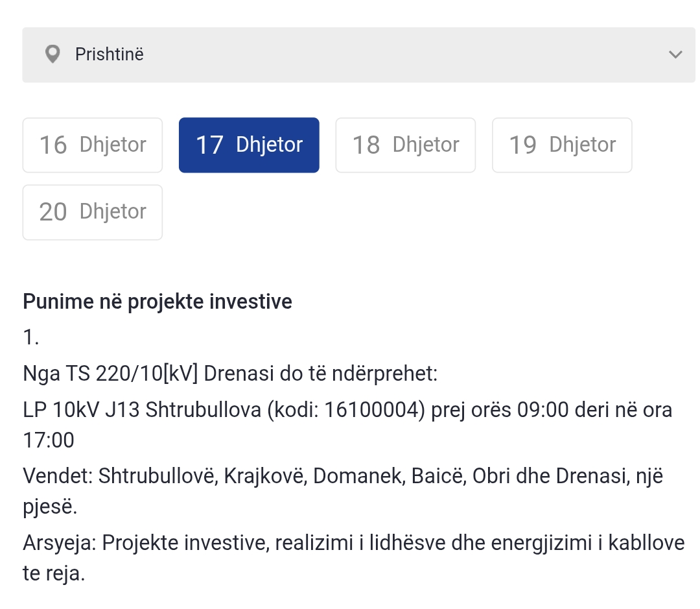This screenshot has height=609, width=700.
Task: Pick the 20 Dhjetor date button
Action: click(x=93, y=212)
